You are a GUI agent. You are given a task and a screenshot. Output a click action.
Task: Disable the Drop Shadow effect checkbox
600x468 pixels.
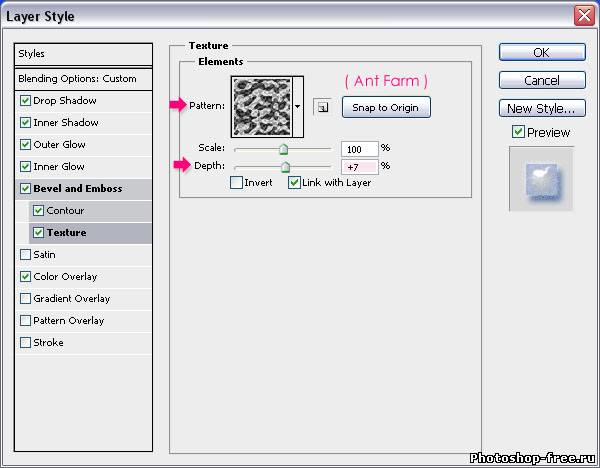[x=25, y=101]
